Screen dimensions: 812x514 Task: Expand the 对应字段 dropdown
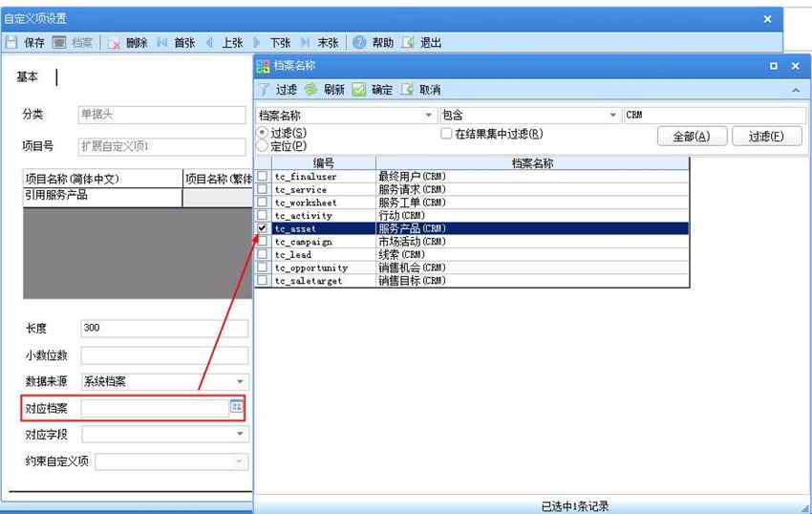pos(240,434)
